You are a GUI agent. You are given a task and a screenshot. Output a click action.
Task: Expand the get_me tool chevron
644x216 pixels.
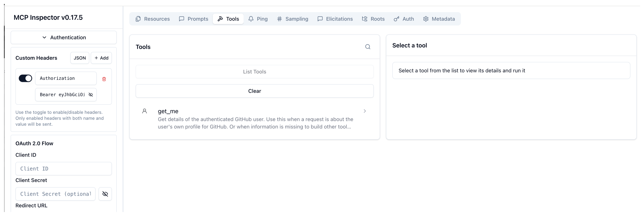point(365,111)
